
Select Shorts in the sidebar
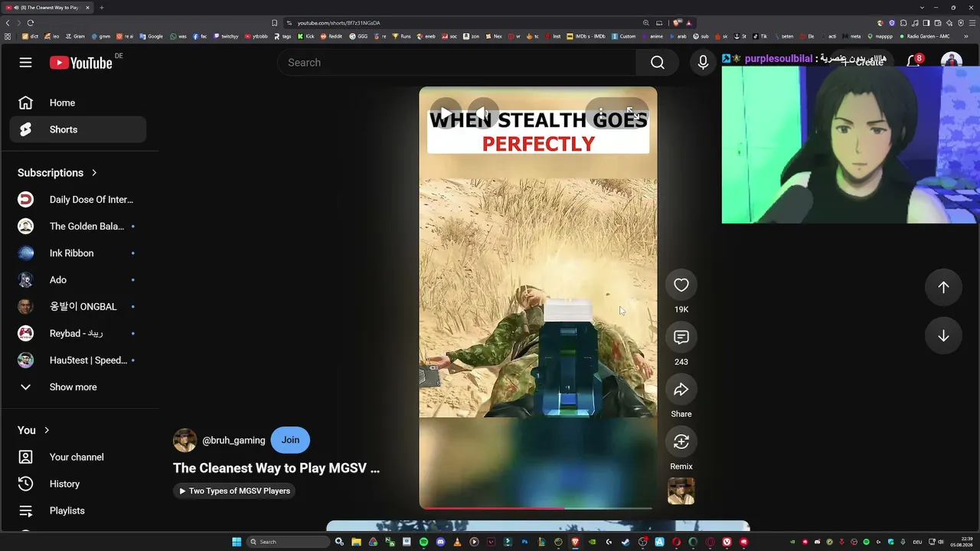click(x=78, y=129)
